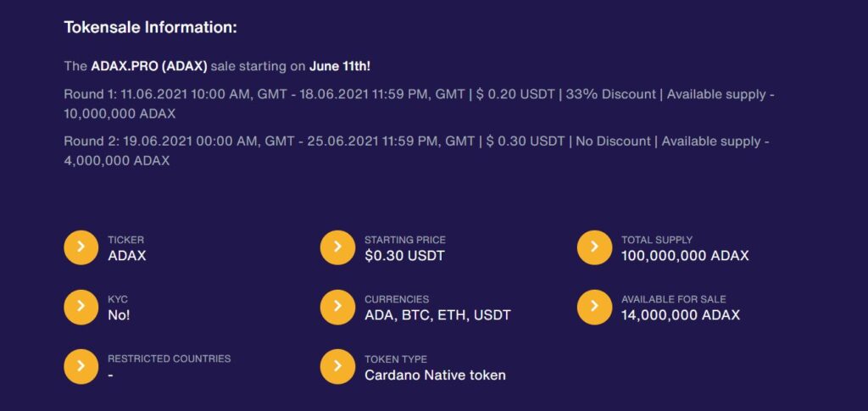Click the arrow icon beside CURRENCIES

(337, 307)
